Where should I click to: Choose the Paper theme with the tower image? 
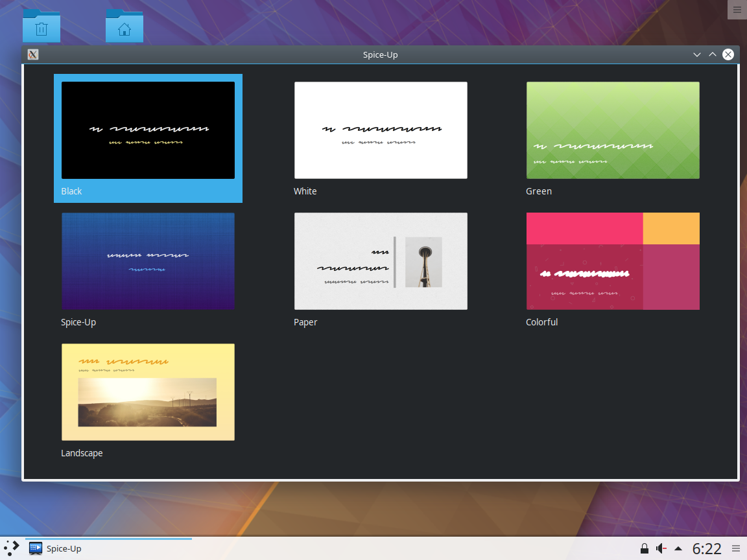pyautogui.click(x=381, y=261)
